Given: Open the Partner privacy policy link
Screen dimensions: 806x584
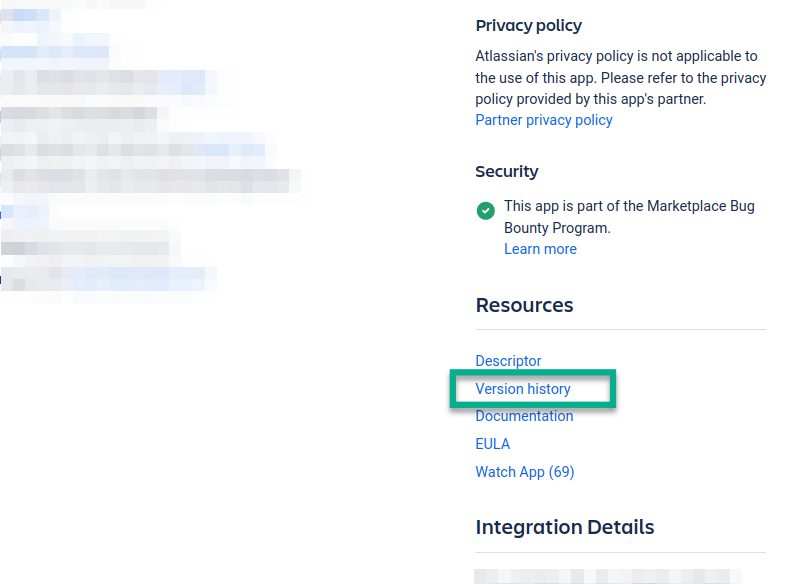Looking at the screenshot, I should tap(544, 120).
